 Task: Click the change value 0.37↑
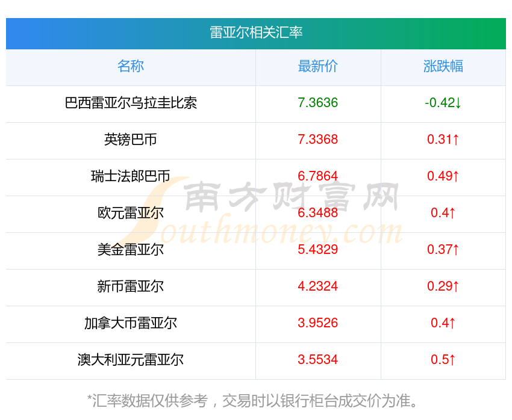click(443, 250)
